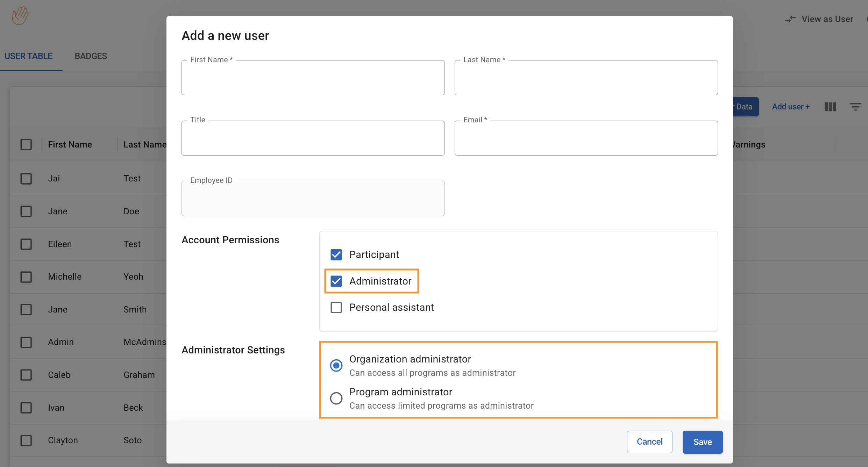Viewport: 868px width, 467px height.
Task: Select Organization administrator radio option
Action: [x=336, y=365]
